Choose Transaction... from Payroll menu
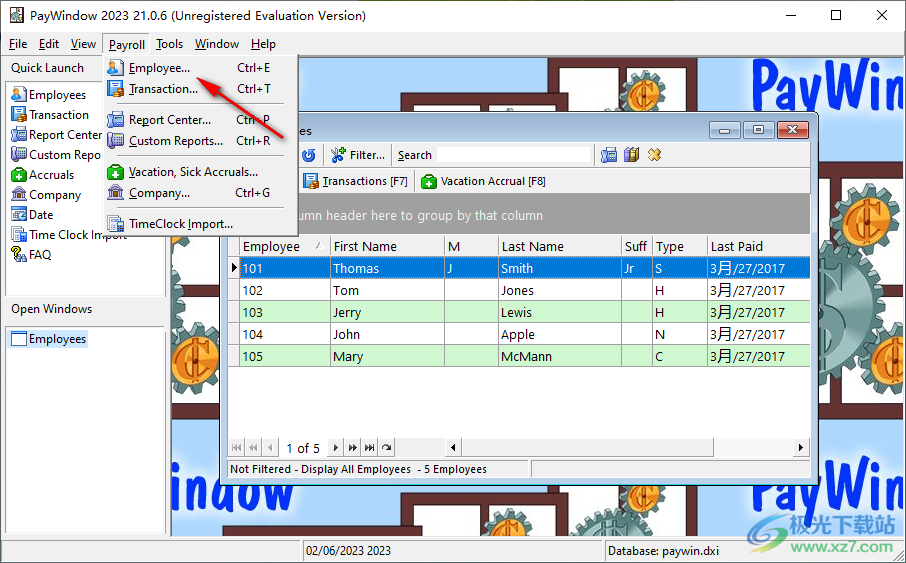This screenshot has width=906, height=563. (x=200, y=88)
